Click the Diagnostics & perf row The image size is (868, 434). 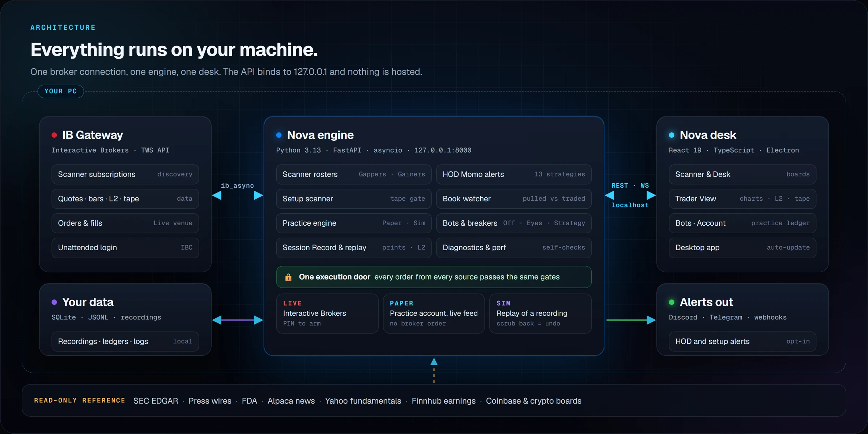pyautogui.click(x=514, y=248)
